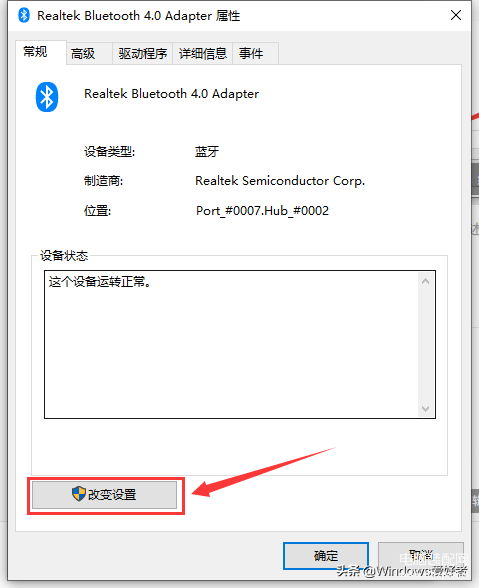The image size is (479, 588).
Task: Close the Realtek Bluetooth properties dialog
Action: (456, 15)
